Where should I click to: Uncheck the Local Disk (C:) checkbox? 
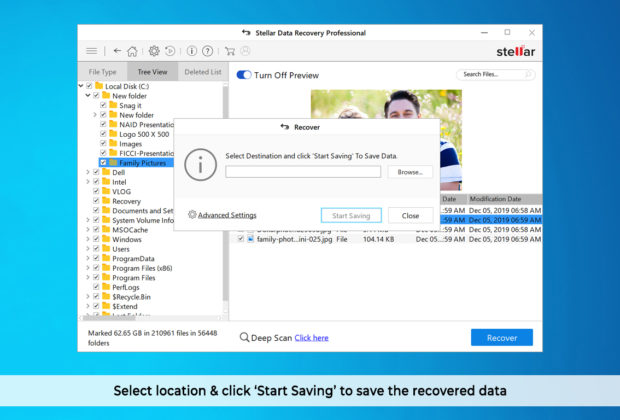pos(89,86)
